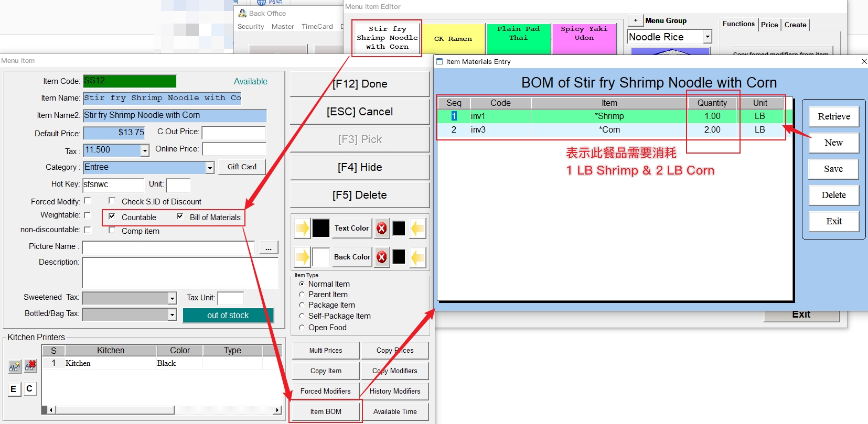Toggle the Weightable checkbox
This screenshot has height=424, width=868.
(88, 215)
